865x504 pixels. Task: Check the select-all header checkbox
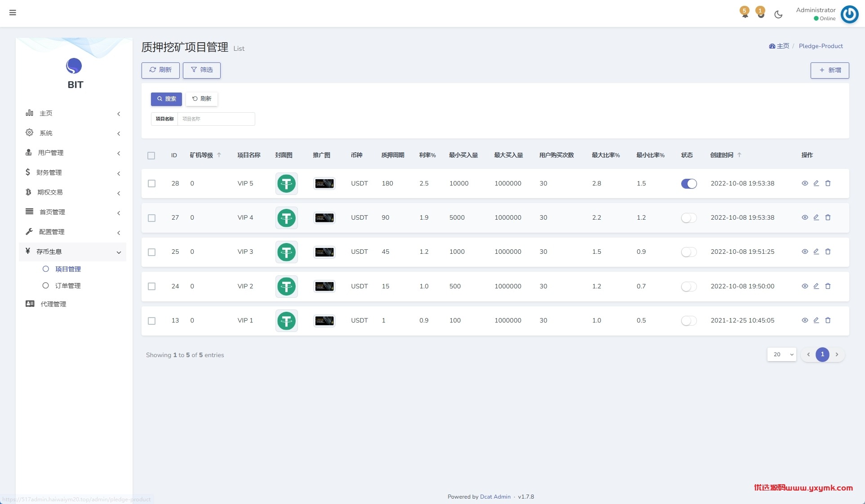coord(151,155)
